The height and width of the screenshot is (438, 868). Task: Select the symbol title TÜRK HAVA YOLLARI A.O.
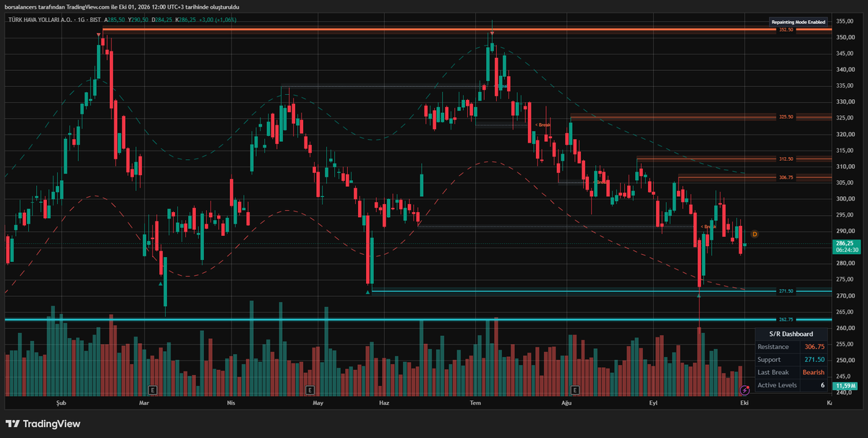(x=41, y=20)
